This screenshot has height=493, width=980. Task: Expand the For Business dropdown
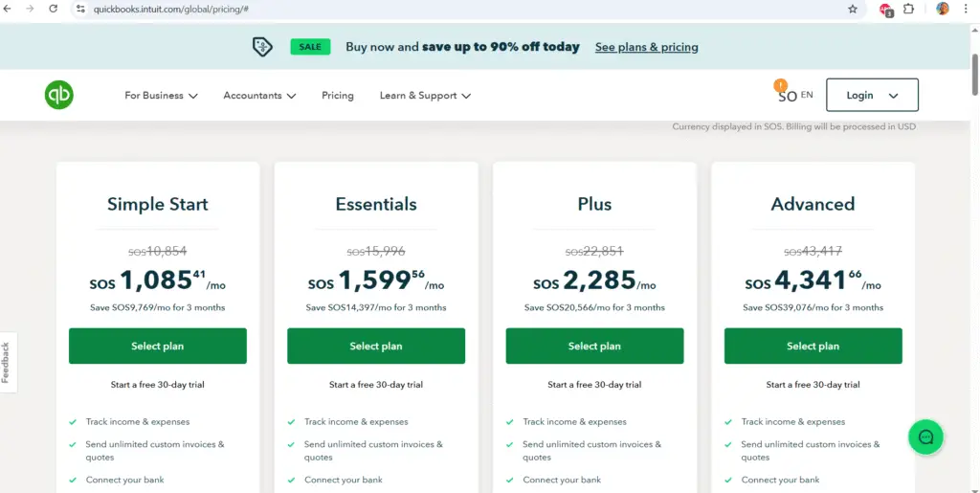click(161, 96)
